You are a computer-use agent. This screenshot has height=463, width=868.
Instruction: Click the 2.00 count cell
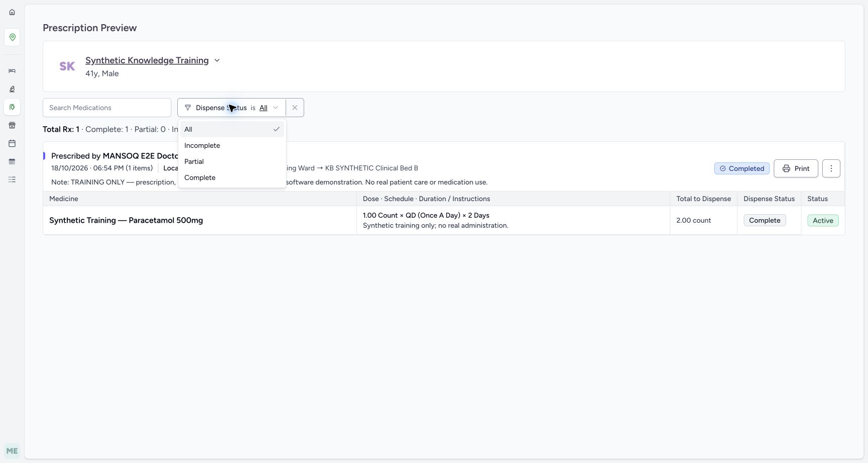coord(694,220)
